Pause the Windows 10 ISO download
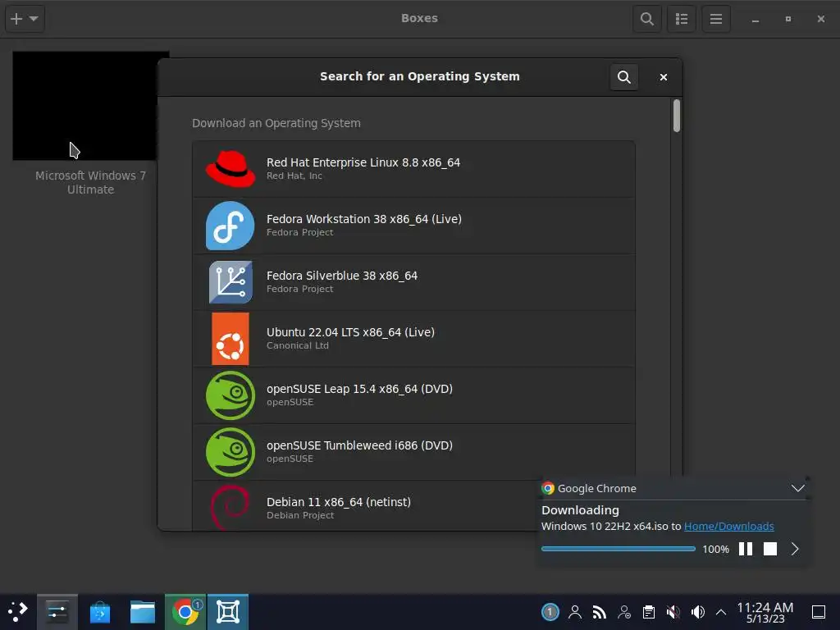Viewport: 840px width, 630px height. [x=745, y=549]
